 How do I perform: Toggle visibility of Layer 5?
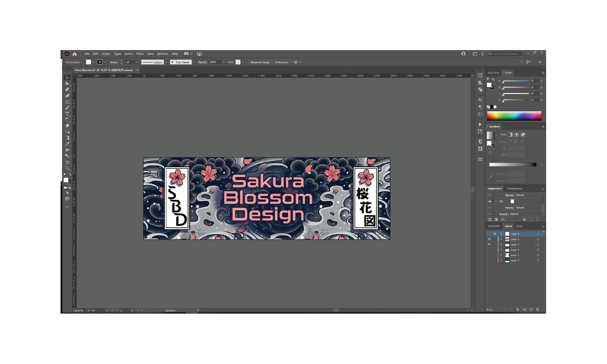coord(489,244)
